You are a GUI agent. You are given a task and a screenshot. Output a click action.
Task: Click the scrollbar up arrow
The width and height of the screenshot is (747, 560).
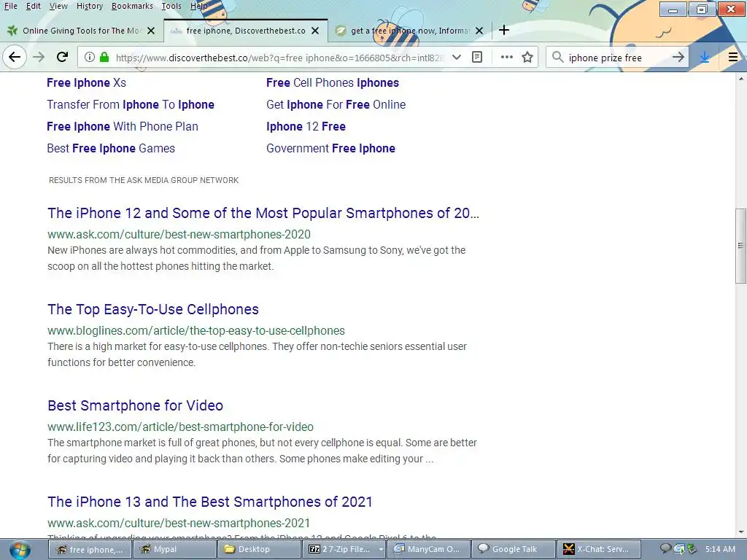[x=741, y=77]
